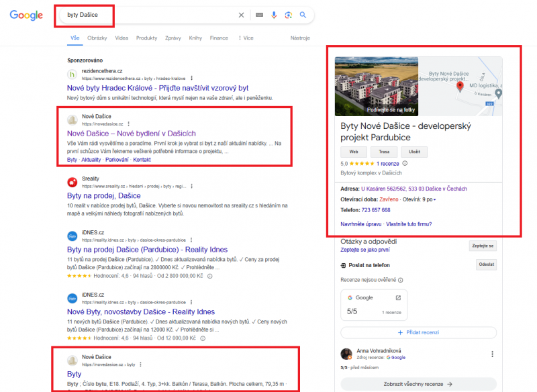
Task: Click Anna Vohradníková's profile avatar
Action: pos(346,354)
